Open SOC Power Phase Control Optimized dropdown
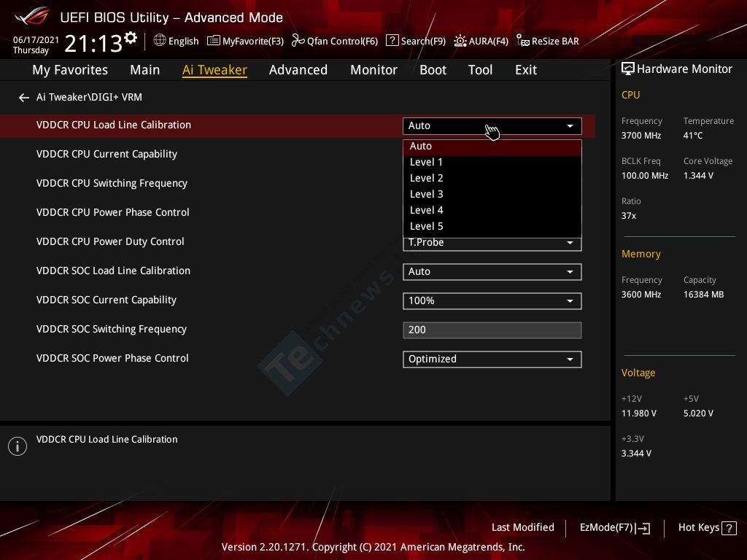 (492, 359)
